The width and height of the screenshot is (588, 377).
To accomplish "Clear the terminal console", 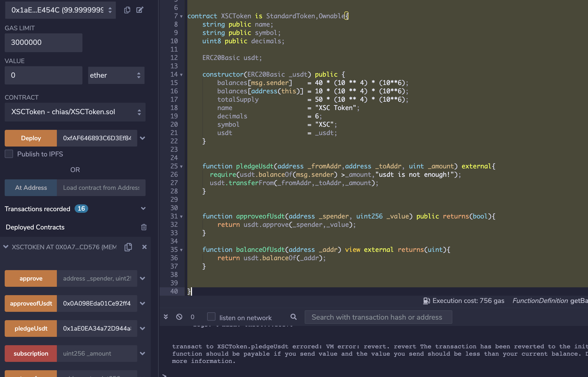I will [x=179, y=317].
